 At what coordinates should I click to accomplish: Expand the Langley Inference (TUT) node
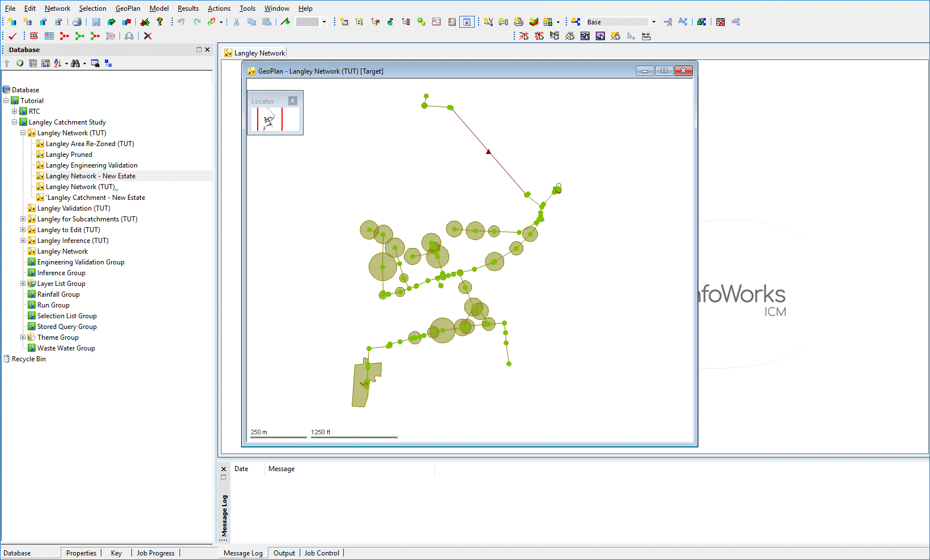click(23, 241)
